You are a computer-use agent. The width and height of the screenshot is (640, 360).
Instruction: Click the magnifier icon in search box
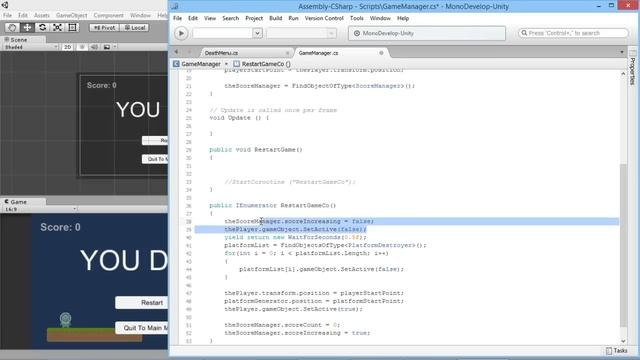click(524, 33)
